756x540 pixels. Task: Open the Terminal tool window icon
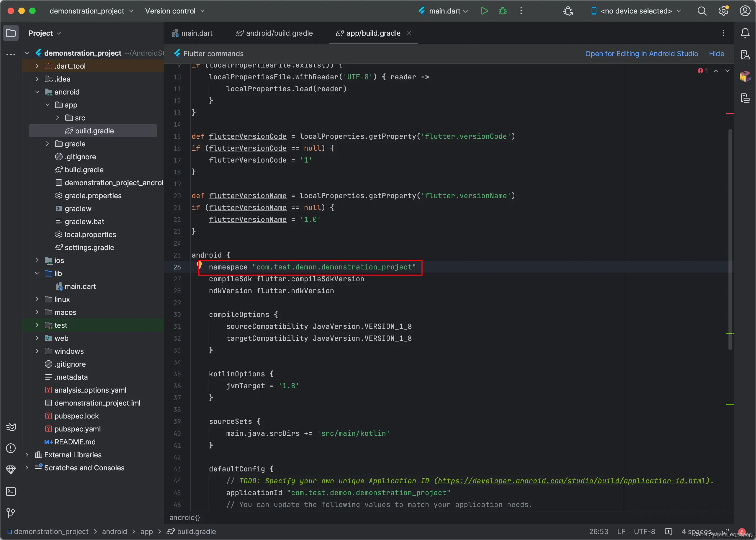tap(11, 491)
